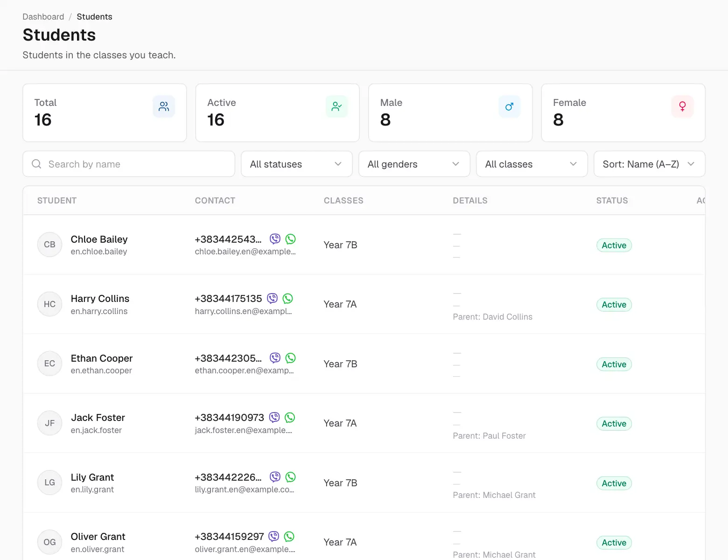The image size is (728, 560).
Task: Click the Viber icon in Chloe Bailey's row
Action: click(x=275, y=239)
